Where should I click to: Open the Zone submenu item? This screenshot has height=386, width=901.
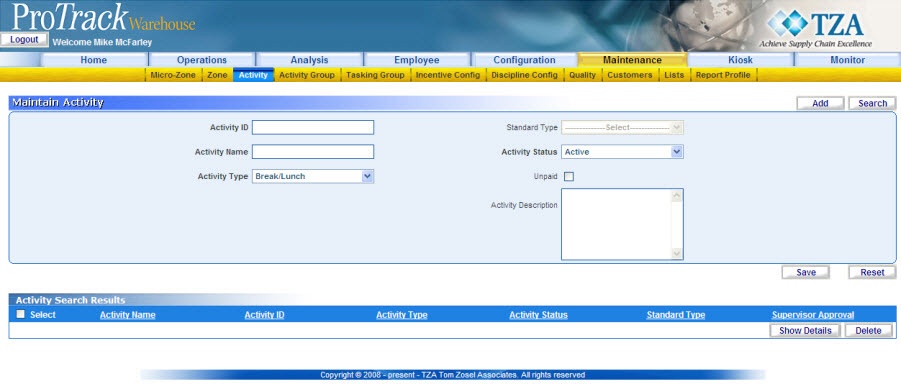coord(217,75)
